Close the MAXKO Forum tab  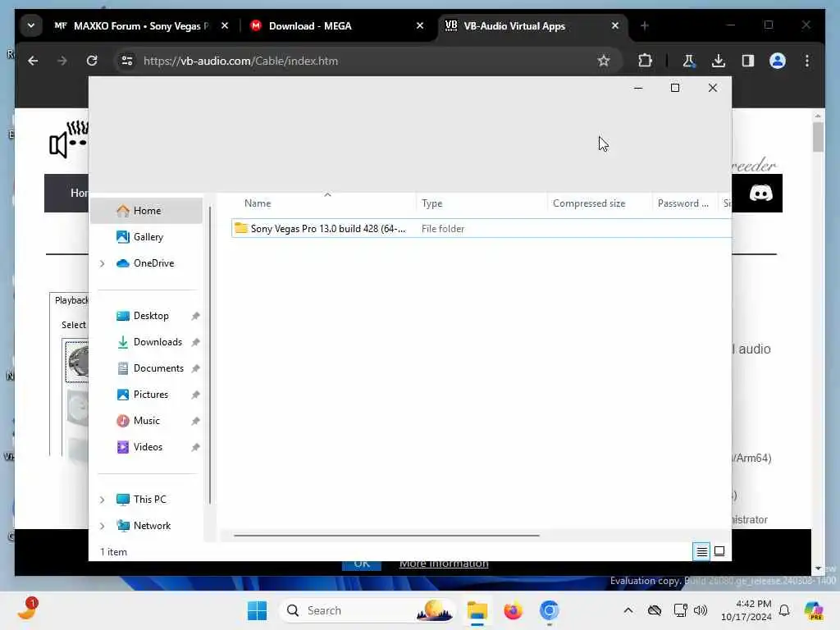225,25
